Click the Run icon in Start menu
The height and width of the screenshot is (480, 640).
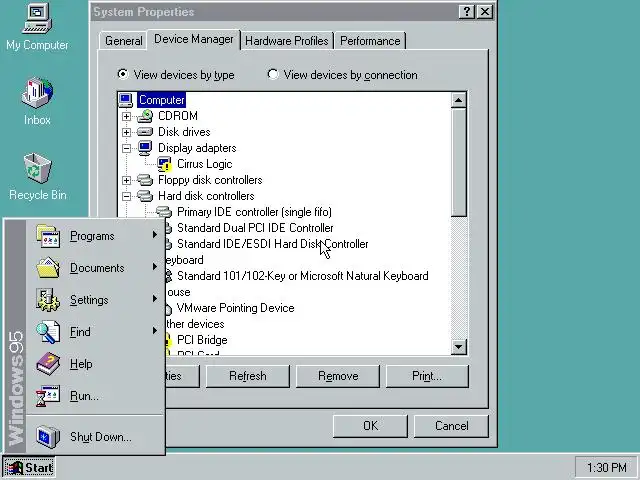click(x=48, y=396)
